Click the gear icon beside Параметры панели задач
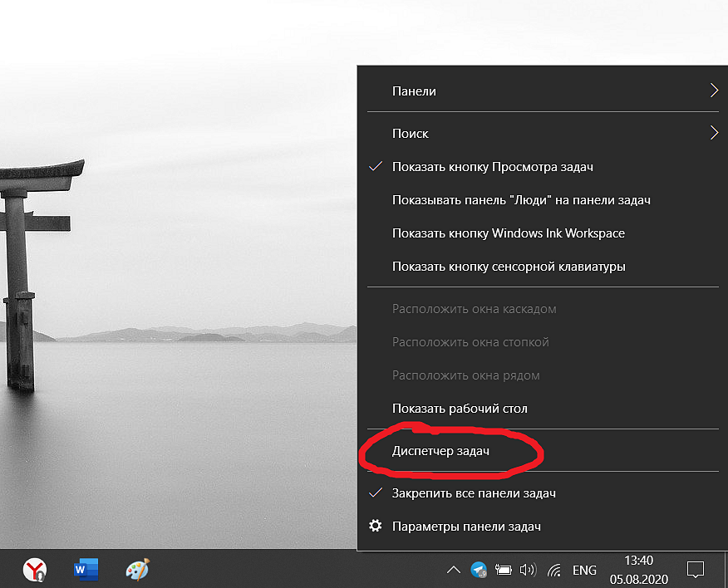The image size is (728, 588). (375, 526)
